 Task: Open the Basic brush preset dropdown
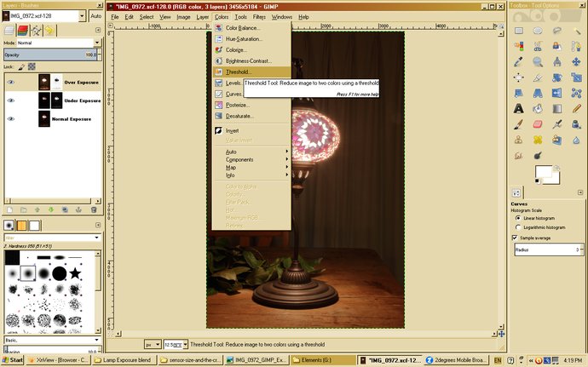pos(53,340)
